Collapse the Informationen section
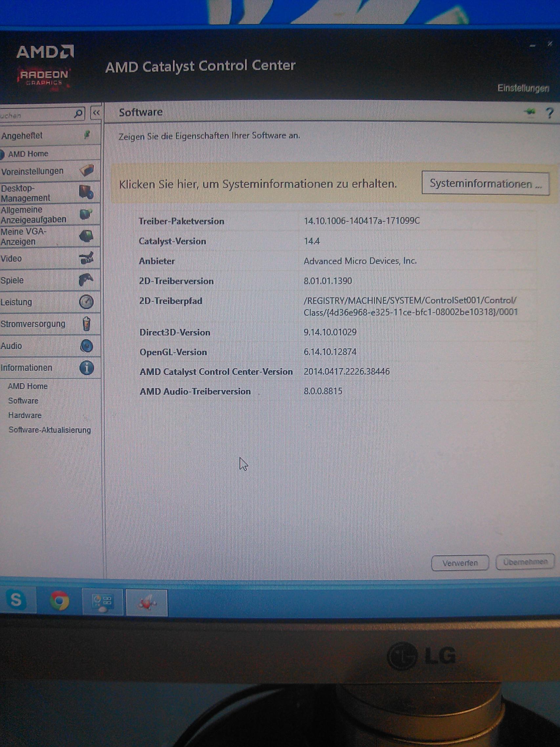Image resolution: width=560 pixels, height=747 pixels. point(50,368)
